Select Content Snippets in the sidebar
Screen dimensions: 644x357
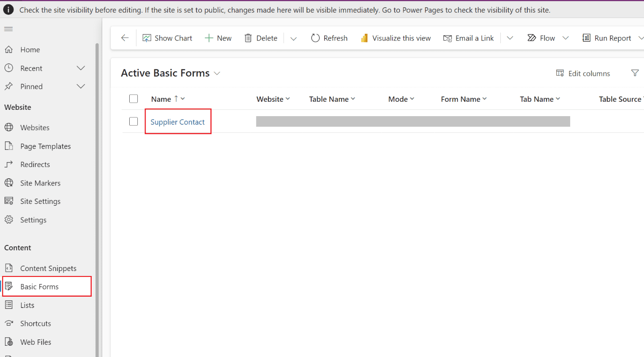pos(48,268)
